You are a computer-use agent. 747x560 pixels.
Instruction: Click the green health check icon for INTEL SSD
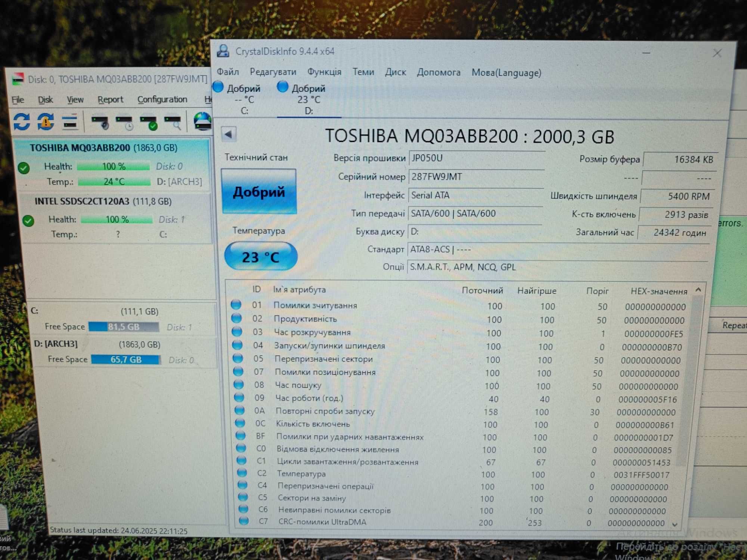tap(28, 221)
